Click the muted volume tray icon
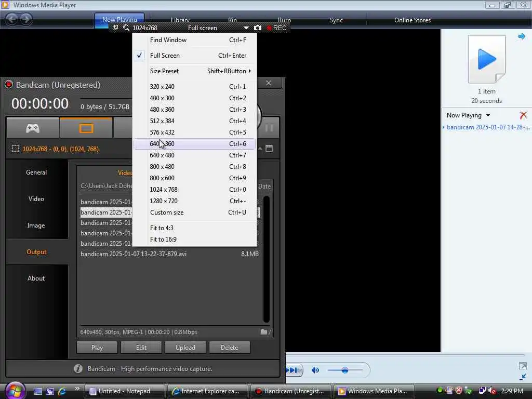532x399 pixels. pos(492,391)
